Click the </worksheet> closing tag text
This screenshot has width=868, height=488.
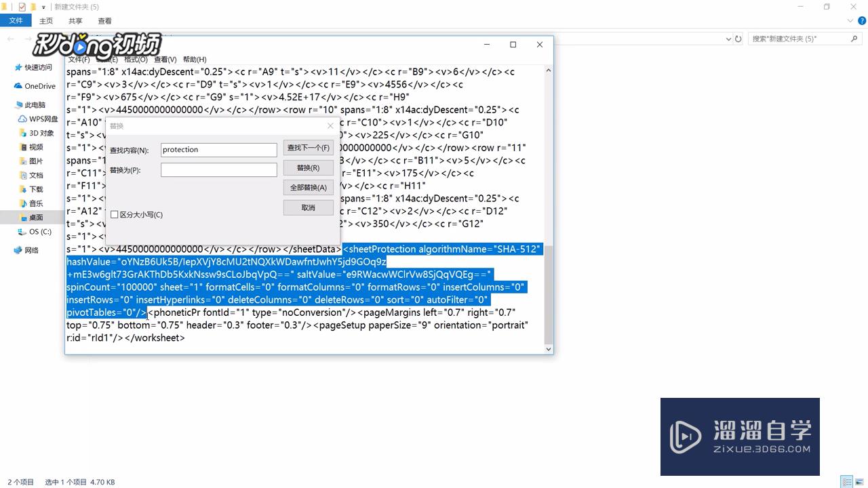pyautogui.click(x=155, y=338)
